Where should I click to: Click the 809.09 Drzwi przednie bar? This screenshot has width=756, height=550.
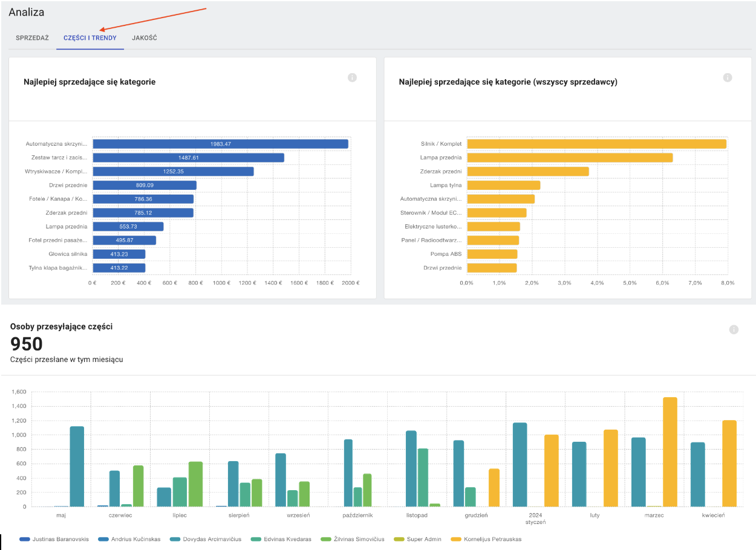coord(145,186)
